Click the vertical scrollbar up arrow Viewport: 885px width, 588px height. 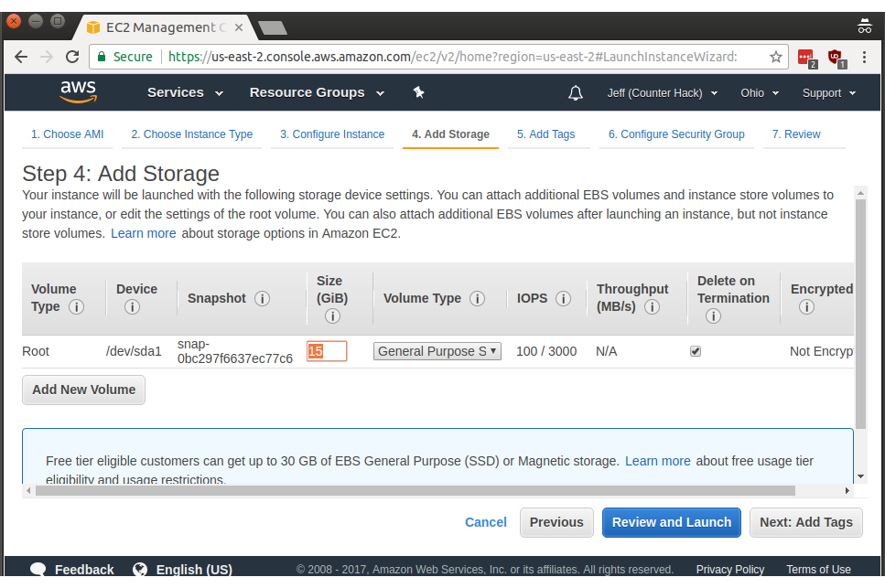click(x=860, y=193)
